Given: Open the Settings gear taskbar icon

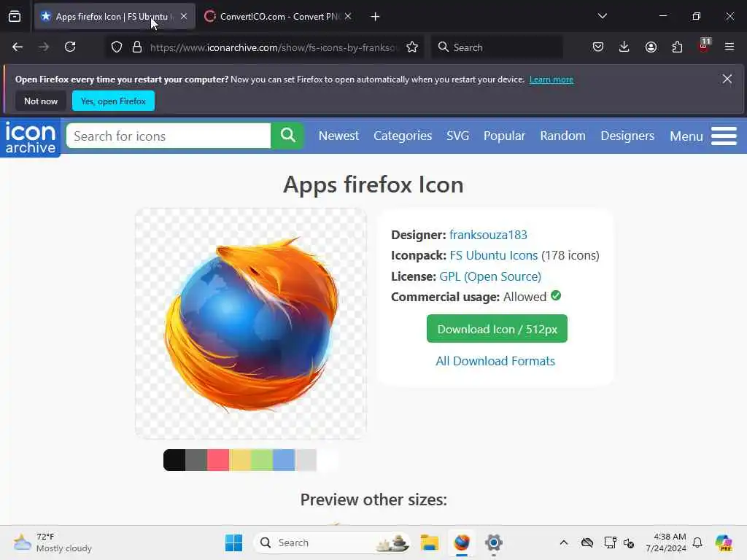Looking at the screenshot, I should [494, 542].
